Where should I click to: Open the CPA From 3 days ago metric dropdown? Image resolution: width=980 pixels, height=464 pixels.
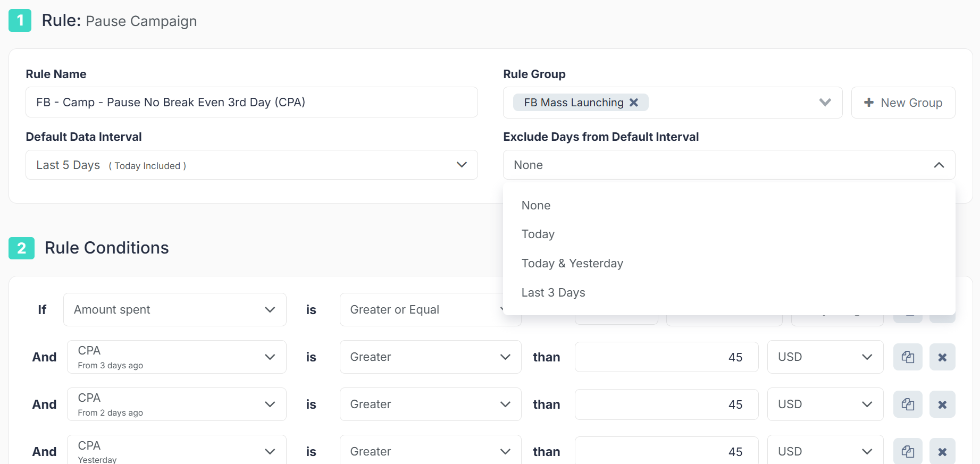coord(177,357)
